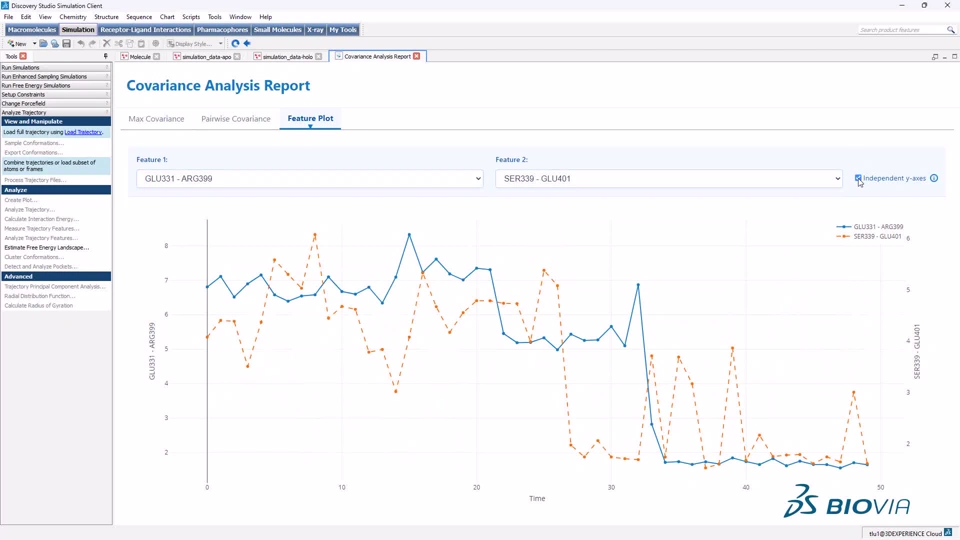Click Cluster Conformations item
This screenshot has width=960, height=540.
coord(34,257)
